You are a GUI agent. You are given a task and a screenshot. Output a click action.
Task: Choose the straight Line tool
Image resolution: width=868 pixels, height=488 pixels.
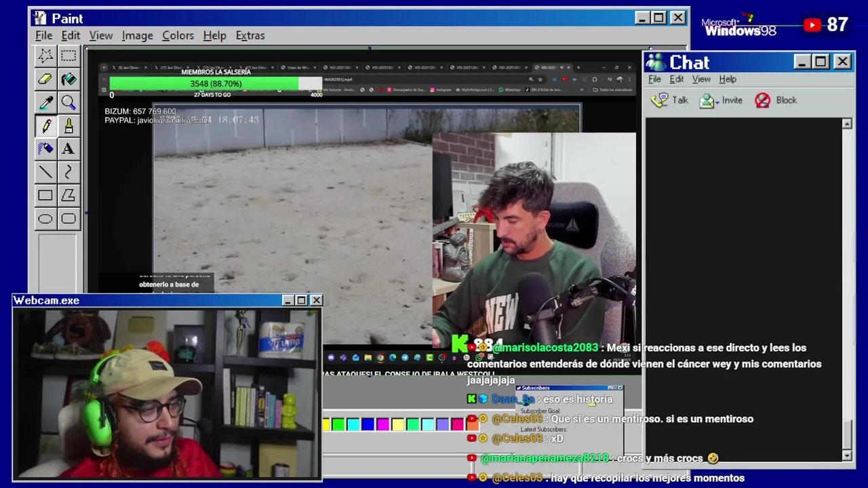tap(45, 172)
